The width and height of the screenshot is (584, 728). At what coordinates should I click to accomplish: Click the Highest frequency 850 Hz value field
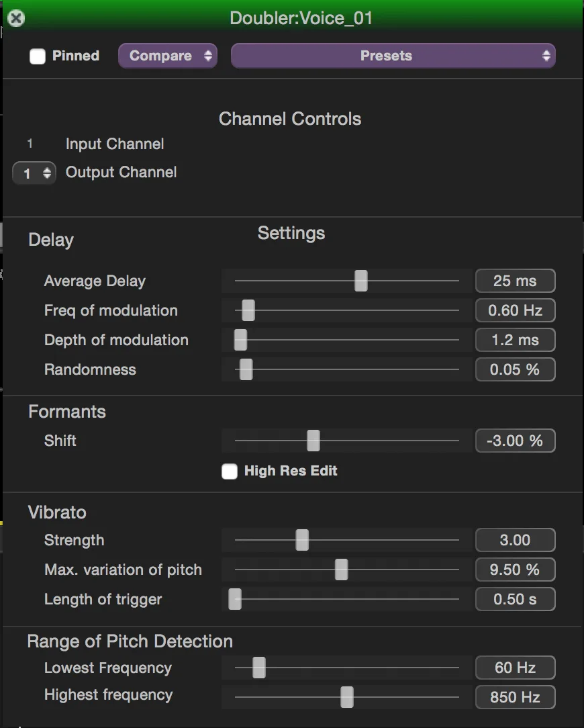515,697
